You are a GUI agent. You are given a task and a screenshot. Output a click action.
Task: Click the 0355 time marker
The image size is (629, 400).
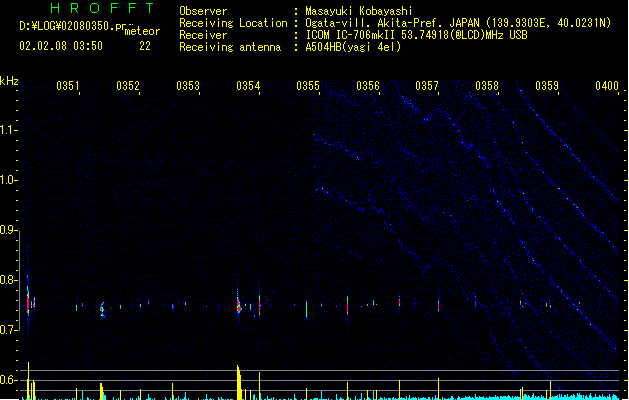308,85
